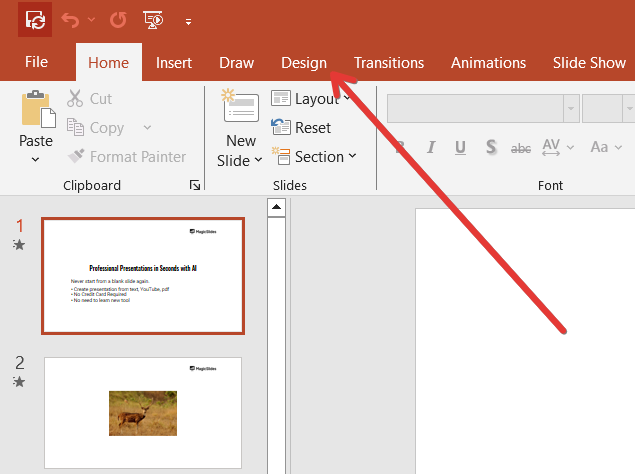Click the Cut scissors icon
Screen dimensions: 635x474
tap(76, 99)
